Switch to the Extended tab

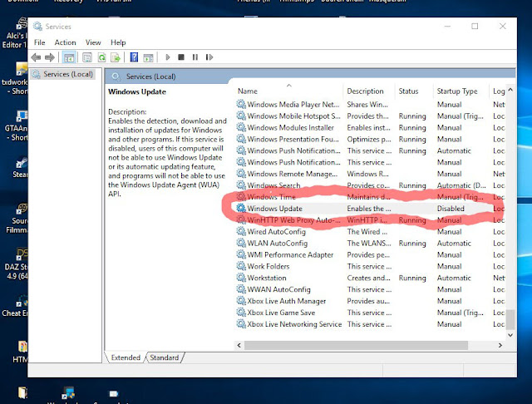pyautogui.click(x=126, y=357)
